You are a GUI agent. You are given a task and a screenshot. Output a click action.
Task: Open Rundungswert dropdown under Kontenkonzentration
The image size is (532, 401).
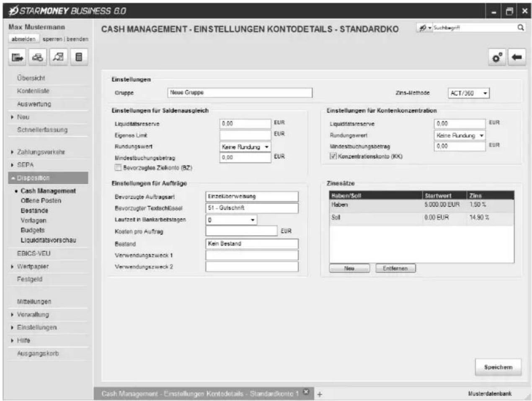pos(460,135)
